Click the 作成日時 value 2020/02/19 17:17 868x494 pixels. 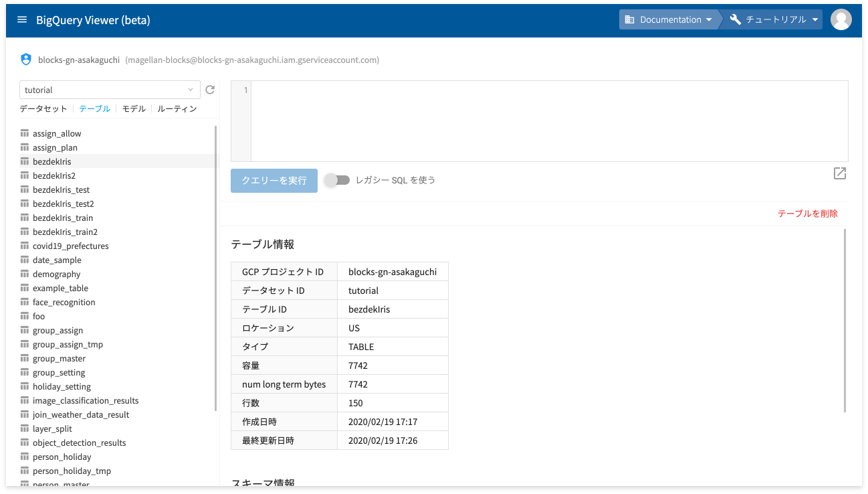tap(393, 422)
